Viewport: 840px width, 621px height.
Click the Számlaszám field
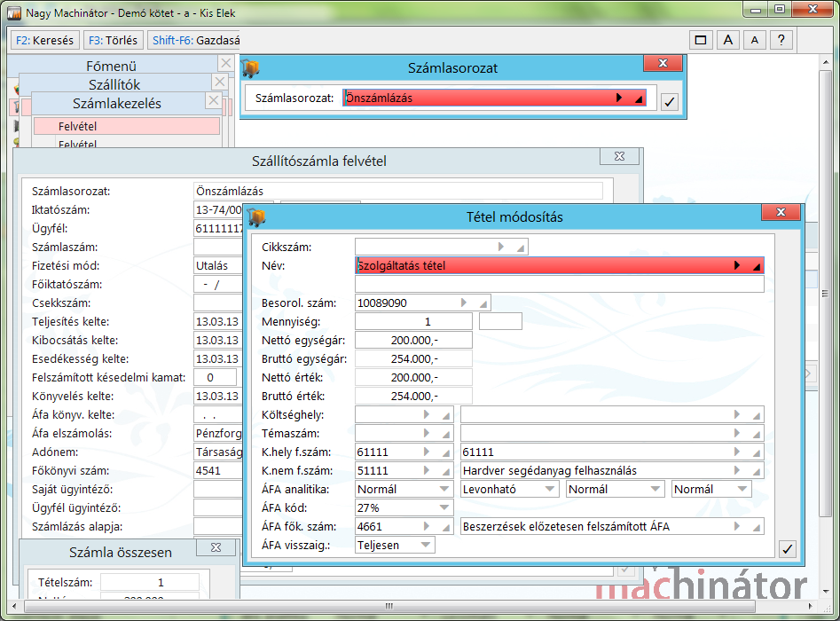click(218, 247)
